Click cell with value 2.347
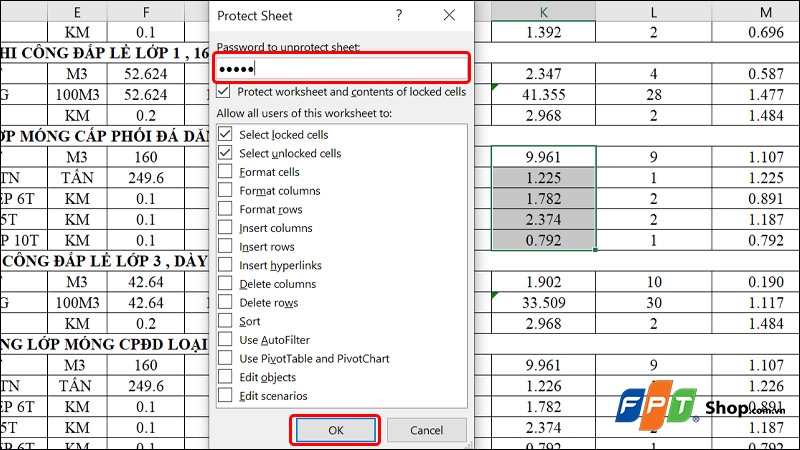 [x=543, y=74]
